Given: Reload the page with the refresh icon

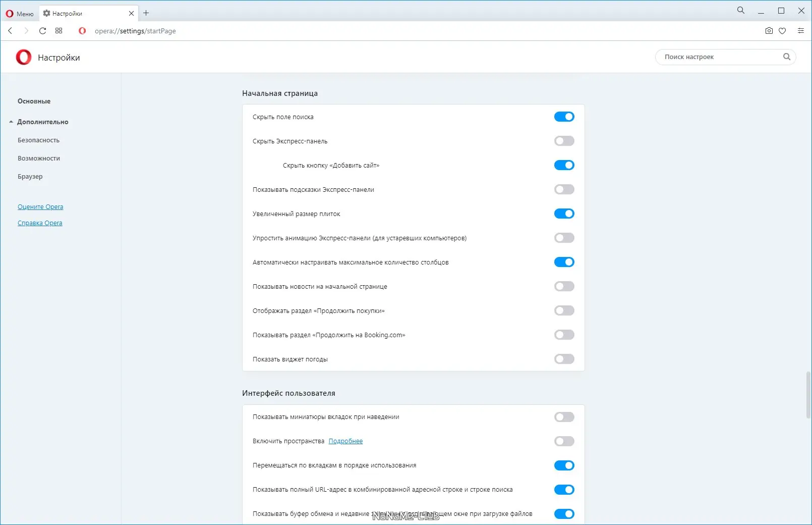Looking at the screenshot, I should click(x=42, y=31).
